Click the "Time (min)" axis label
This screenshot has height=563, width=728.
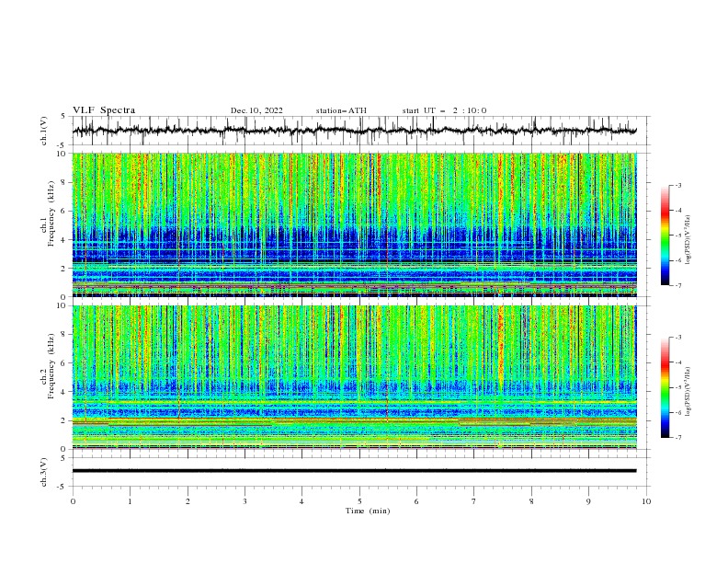[368, 511]
